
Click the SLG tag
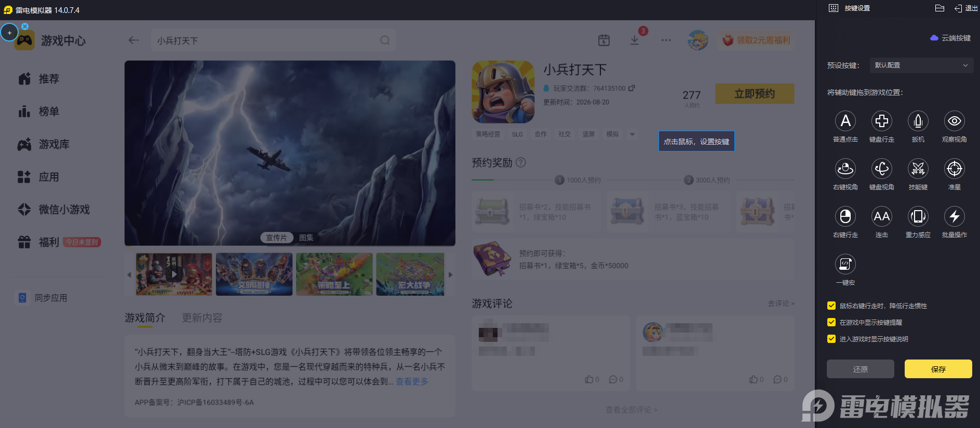tap(518, 134)
